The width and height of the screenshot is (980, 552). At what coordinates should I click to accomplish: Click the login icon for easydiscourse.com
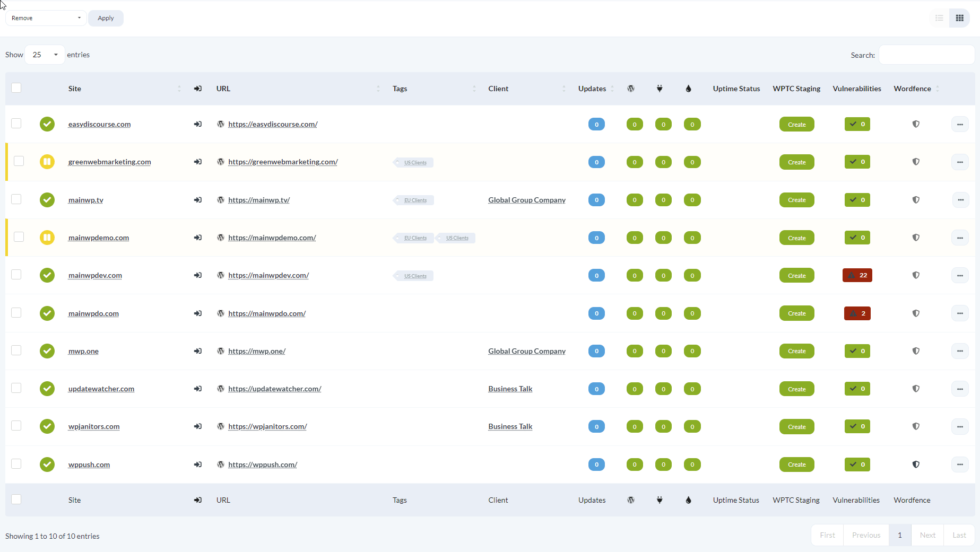198,124
